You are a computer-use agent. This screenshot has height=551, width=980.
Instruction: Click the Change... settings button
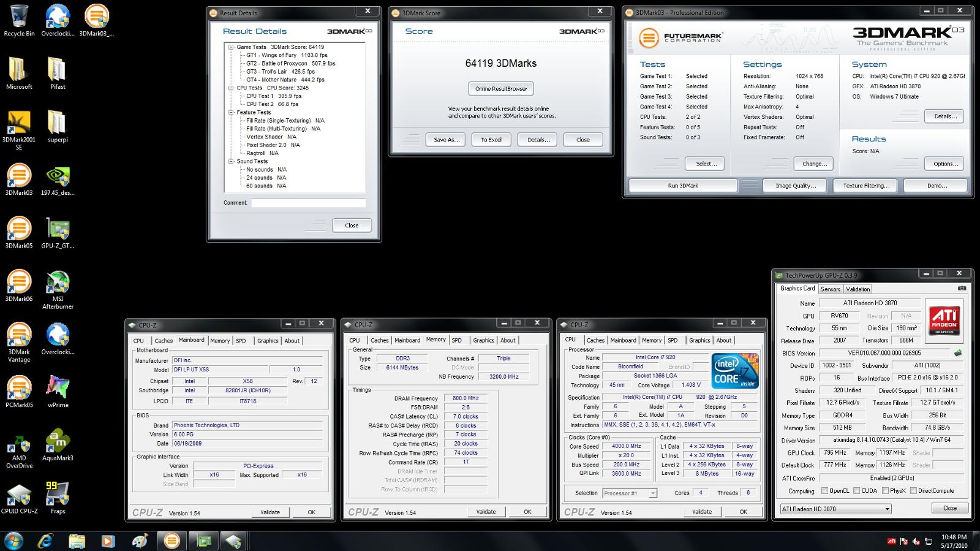tap(814, 164)
